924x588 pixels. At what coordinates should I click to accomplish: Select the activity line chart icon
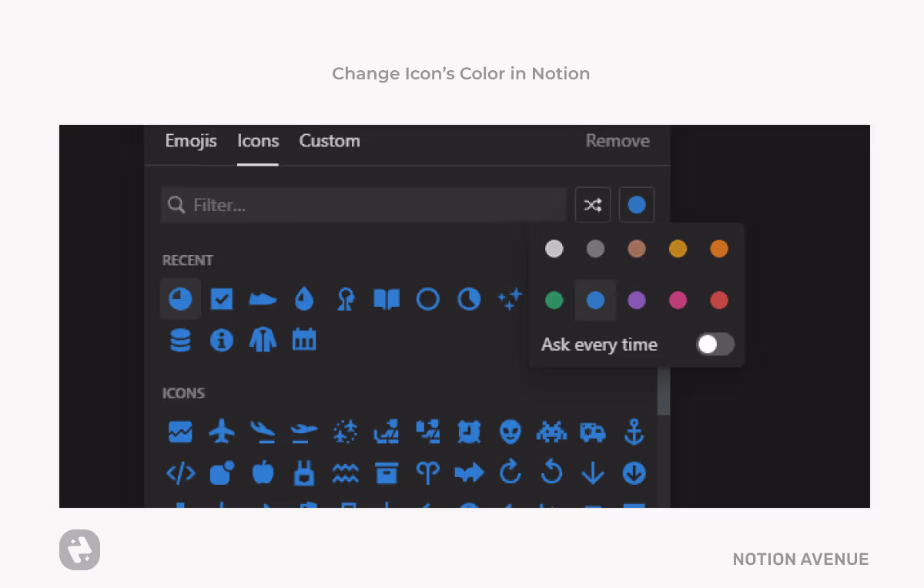tap(180, 432)
